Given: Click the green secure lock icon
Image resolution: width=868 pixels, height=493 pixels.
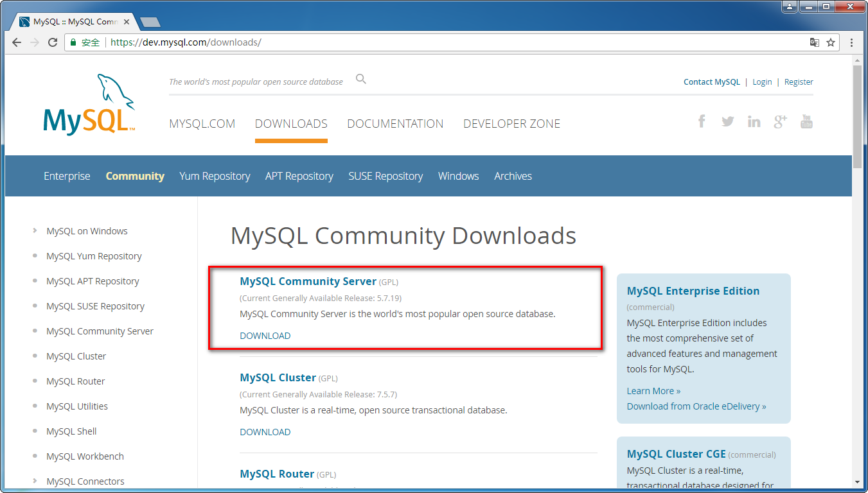Looking at the screenshot, I should coord(73,42).
